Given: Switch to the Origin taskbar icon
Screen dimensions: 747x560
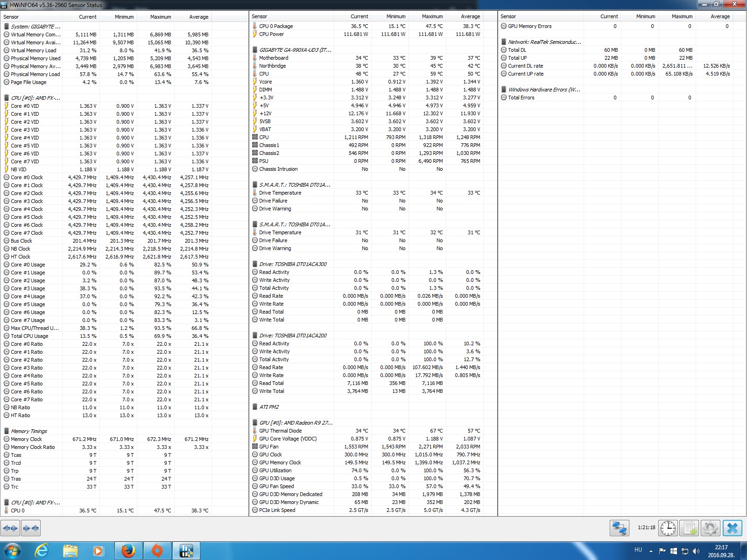Looking at the screenshot, I should pyautogui.click(x=157, y=551).
